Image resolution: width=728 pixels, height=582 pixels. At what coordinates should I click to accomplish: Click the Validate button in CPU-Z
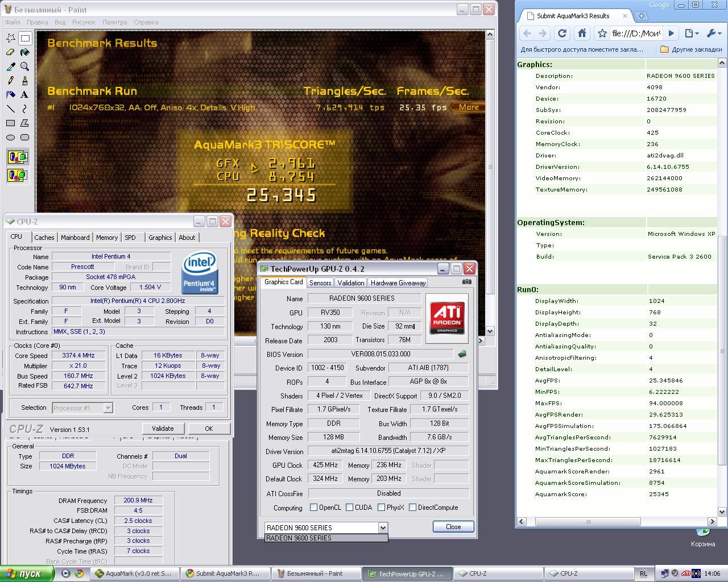click(163, 429)
